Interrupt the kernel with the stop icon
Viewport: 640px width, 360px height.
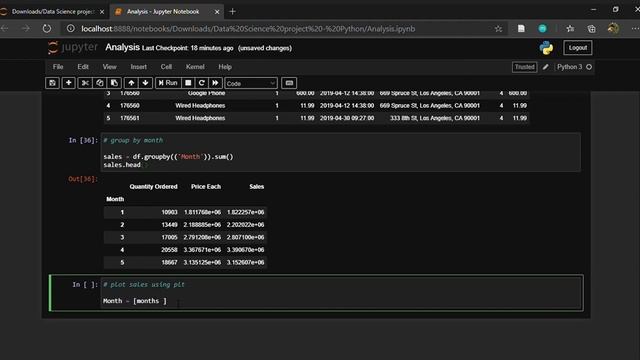[x=188, y=83]
